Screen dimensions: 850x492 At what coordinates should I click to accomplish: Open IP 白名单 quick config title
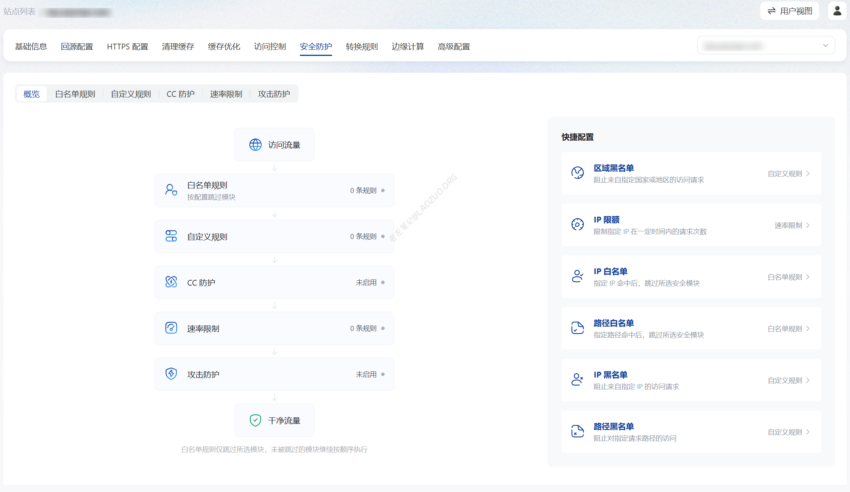coord(610,271)
